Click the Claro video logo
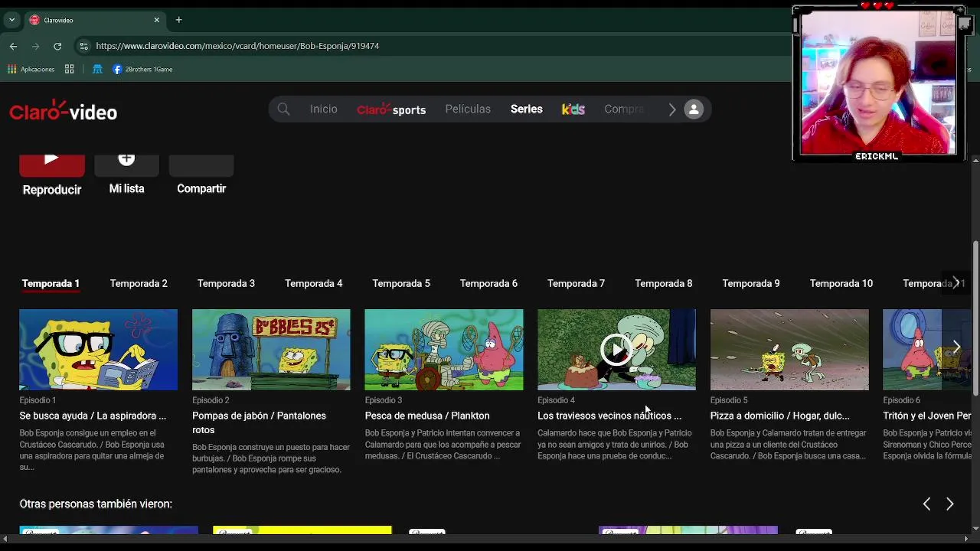The image size is (980, 551). pyautogui.click(x=63, y=112)
